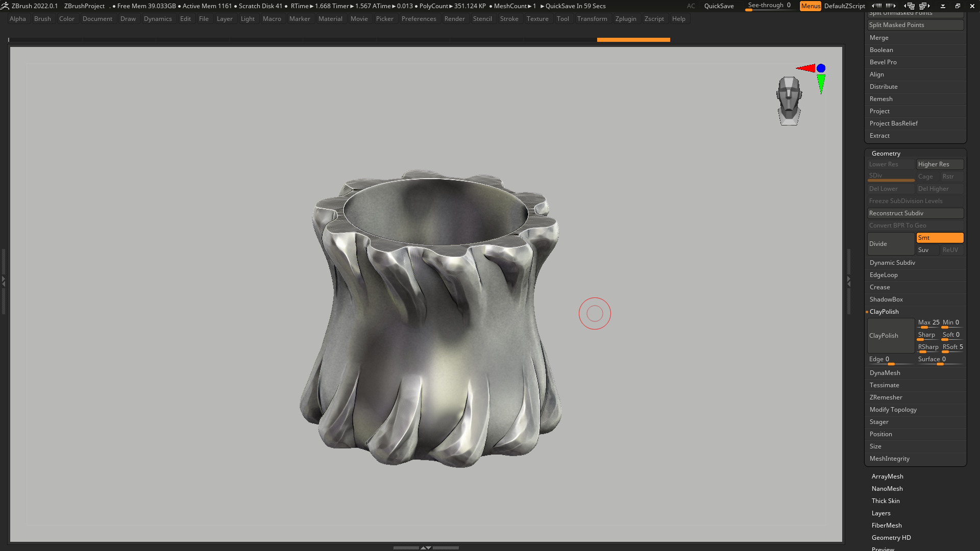Adjust the RSoft 5 slider

click(x=952, y=347)
